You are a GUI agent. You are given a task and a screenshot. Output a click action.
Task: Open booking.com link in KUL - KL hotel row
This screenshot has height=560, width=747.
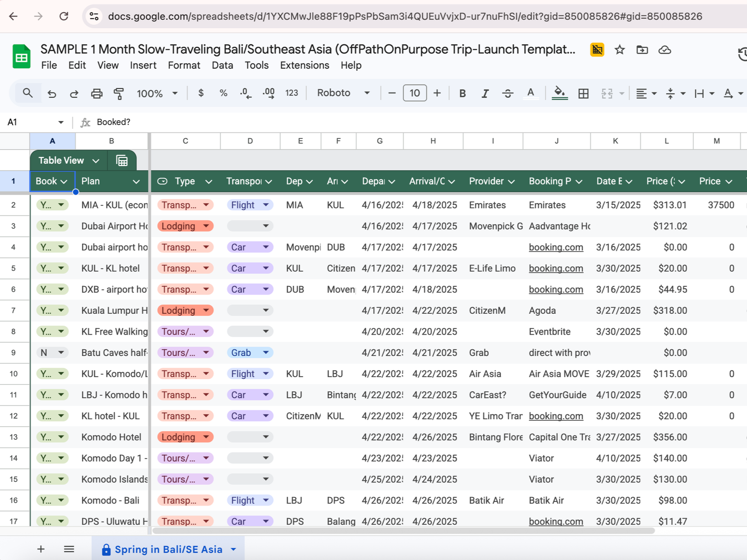tap(556, 268)
